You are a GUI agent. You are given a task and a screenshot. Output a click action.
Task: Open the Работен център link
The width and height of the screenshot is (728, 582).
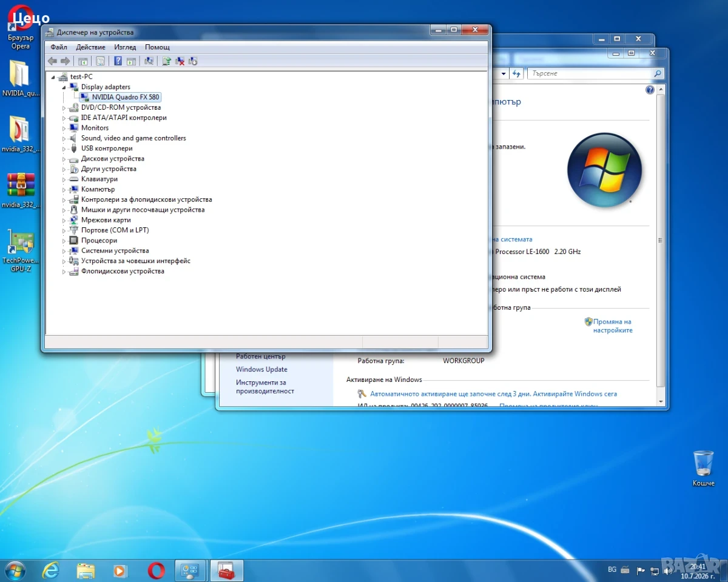click(260, 356)
